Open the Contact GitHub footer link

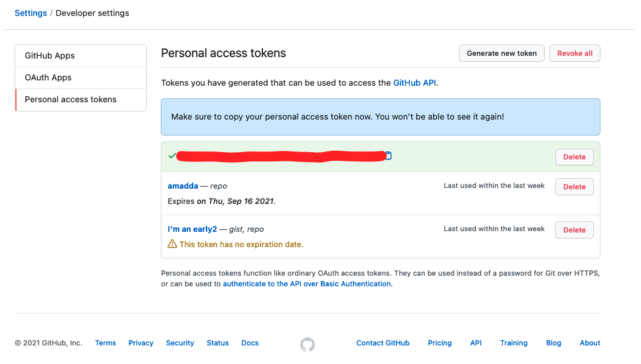(383, 343)
